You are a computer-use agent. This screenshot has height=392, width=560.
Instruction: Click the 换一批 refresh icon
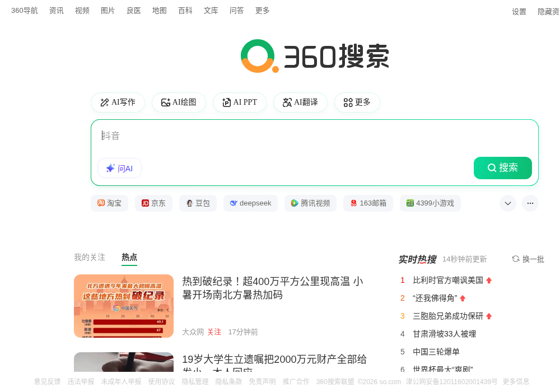point(516,259)
